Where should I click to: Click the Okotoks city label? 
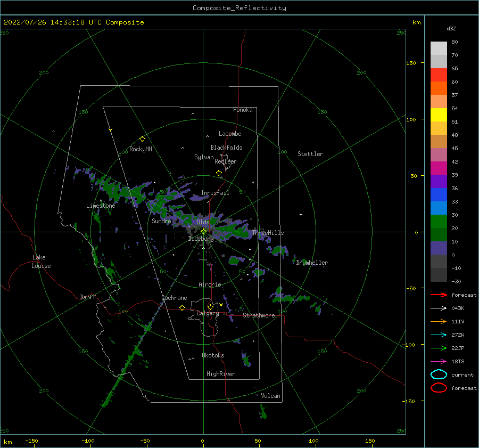213,355
